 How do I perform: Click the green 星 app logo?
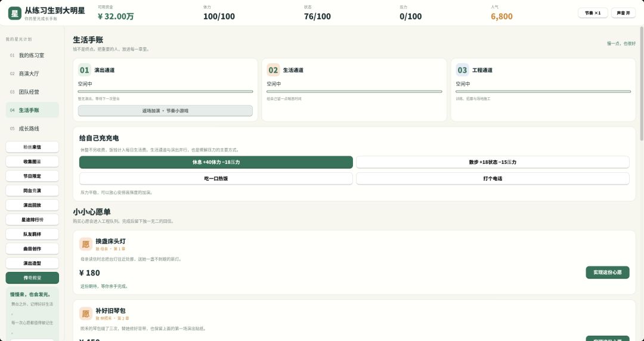point(15,13)
